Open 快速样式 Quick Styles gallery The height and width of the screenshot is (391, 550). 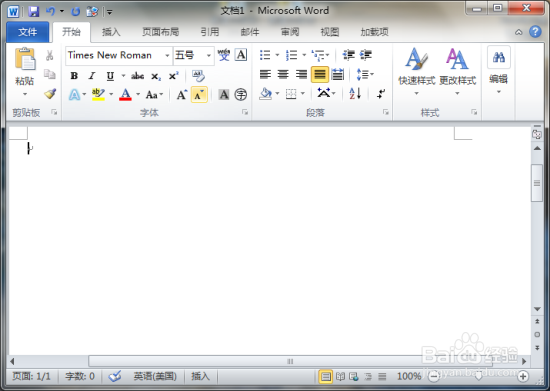[x=417, y=72]
